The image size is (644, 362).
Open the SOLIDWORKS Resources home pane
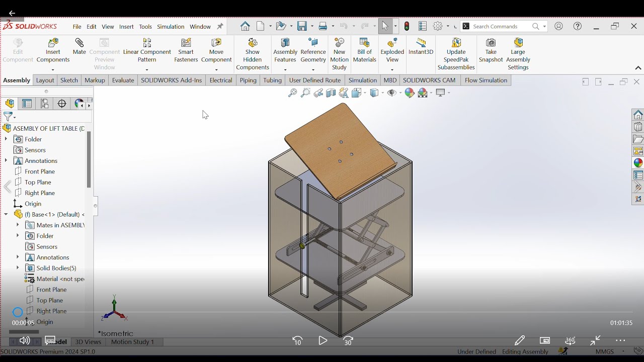(x=638, y=115)
